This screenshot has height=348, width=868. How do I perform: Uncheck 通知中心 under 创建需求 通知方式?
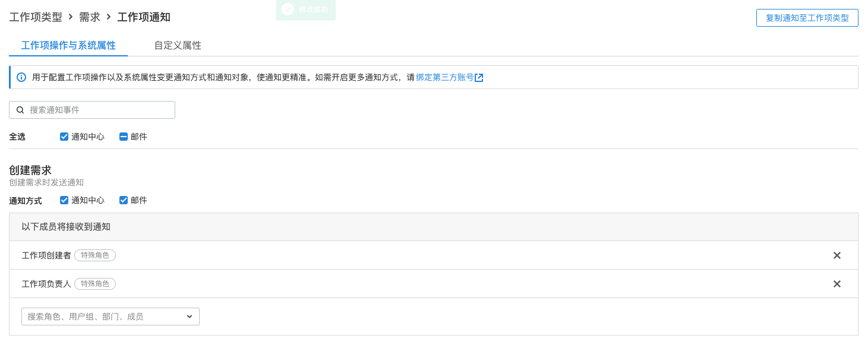pyautogui.click(x=64, y=200)
